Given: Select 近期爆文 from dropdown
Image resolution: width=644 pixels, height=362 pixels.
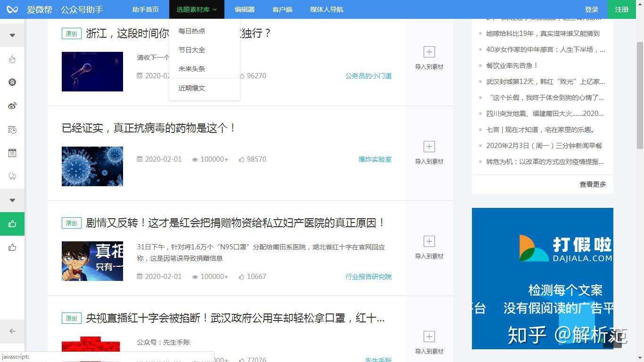Looking at the screenshot, I should (x=192, y=88).
